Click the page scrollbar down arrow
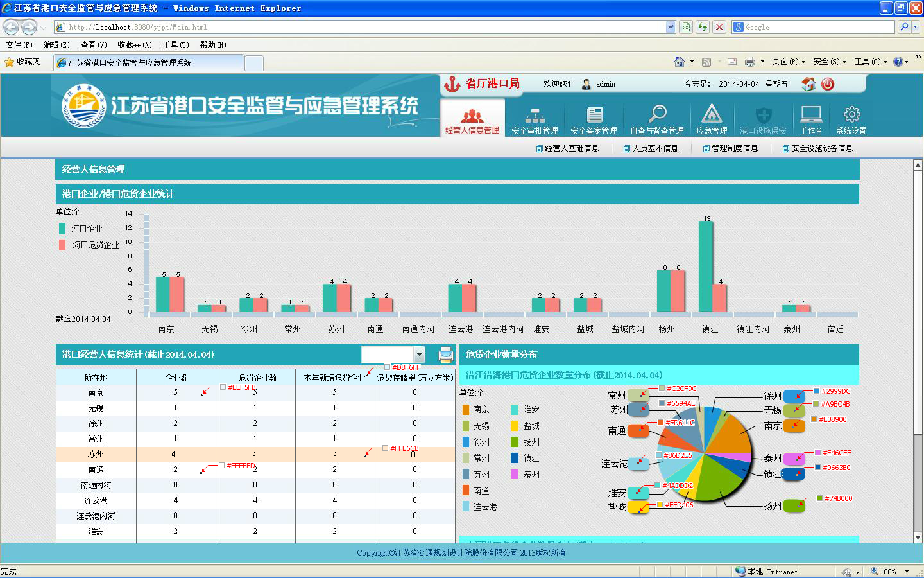The image size is (924, 578). pos(918,538)
